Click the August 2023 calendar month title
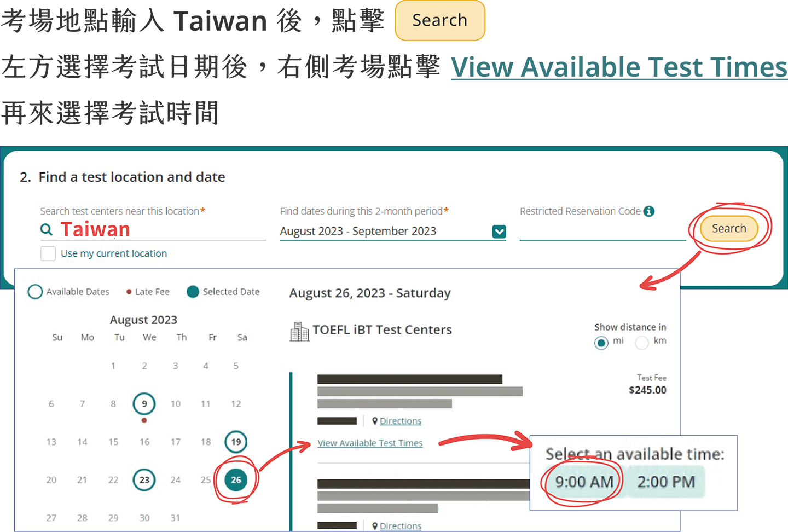 pyautogui.click(x=143, y=320)
